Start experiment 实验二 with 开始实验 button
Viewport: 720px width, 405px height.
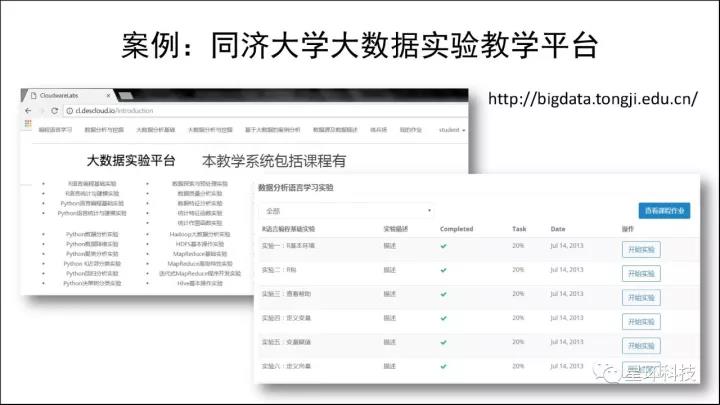click(641, 274)
